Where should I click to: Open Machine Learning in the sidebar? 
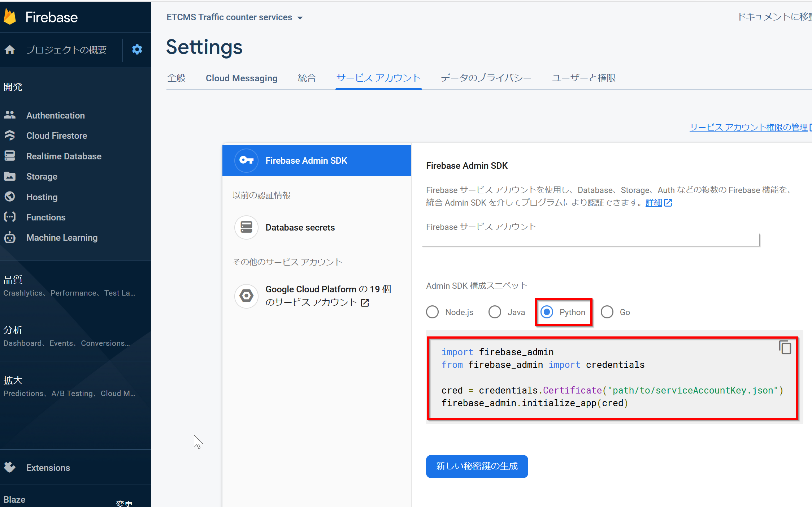tap(62, 237)
